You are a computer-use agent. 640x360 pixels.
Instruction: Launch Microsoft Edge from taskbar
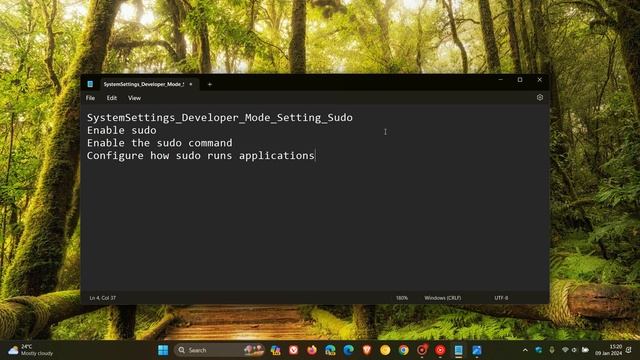[349, 350]
